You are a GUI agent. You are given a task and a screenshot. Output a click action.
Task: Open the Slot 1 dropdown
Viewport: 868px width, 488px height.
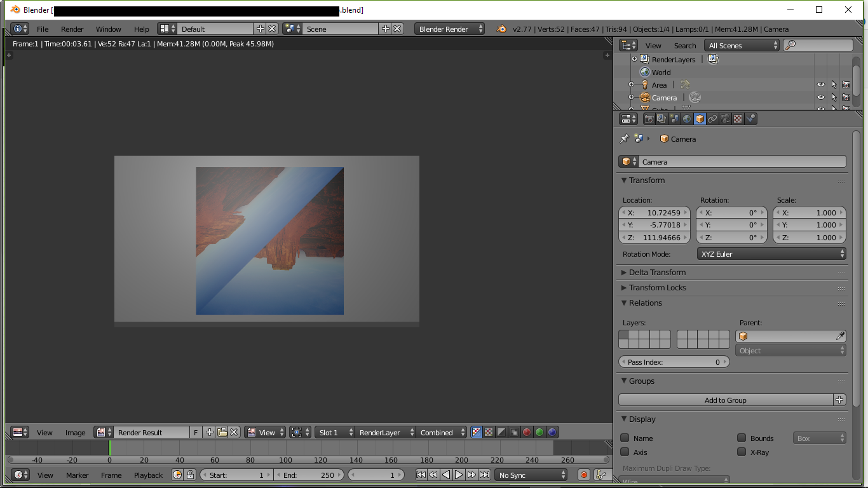click(335, 432)
